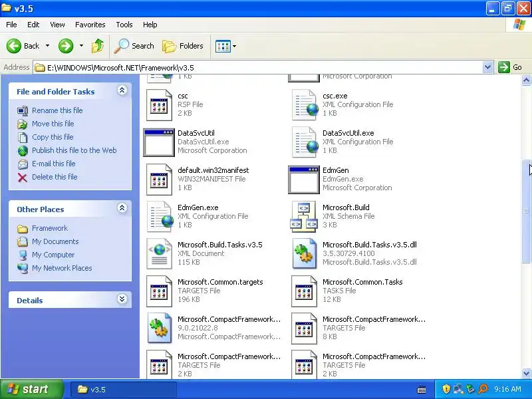Click the Rename this file icon
The height and width of the screenshot is (399, 532).
(23, 110)
